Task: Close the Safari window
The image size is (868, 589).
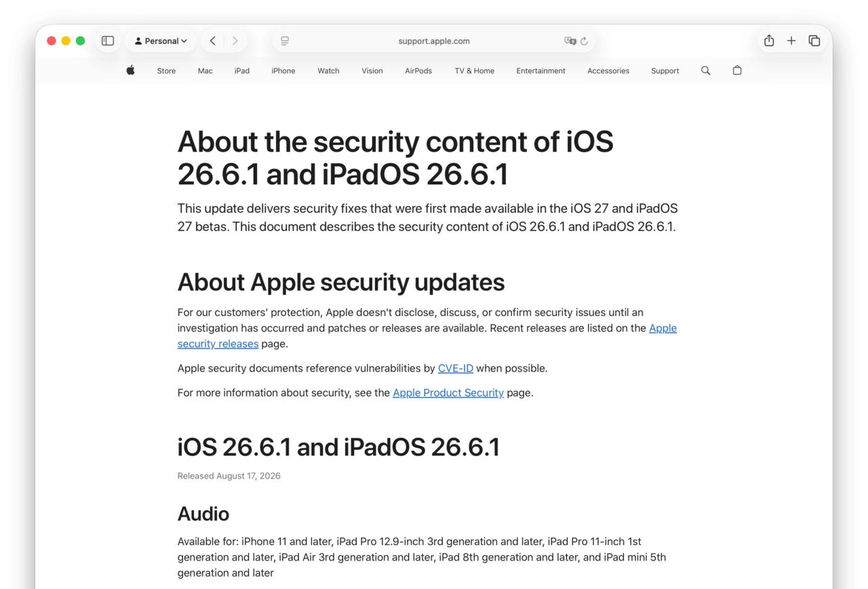Action: (52, 41)
